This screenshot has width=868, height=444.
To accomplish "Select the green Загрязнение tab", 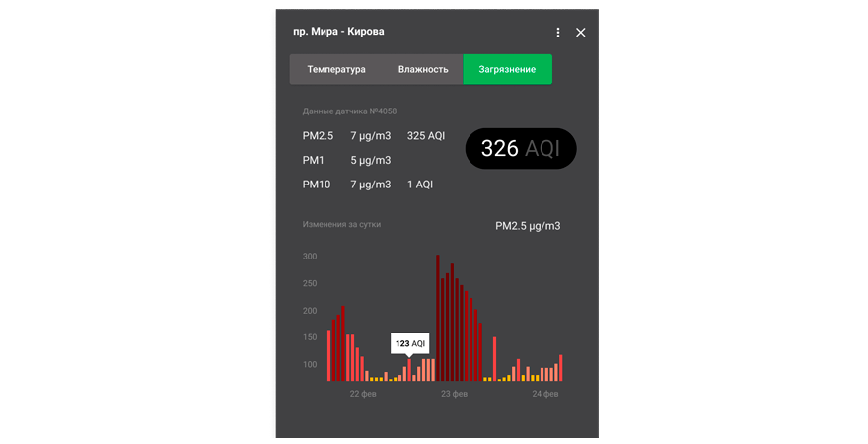I will (x=507, y=69).
